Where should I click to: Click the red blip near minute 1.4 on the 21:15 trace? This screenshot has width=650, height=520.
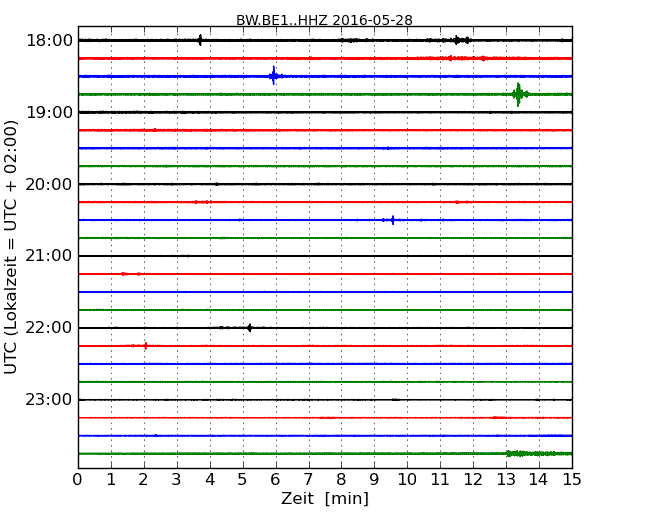(x=123, y=274)
